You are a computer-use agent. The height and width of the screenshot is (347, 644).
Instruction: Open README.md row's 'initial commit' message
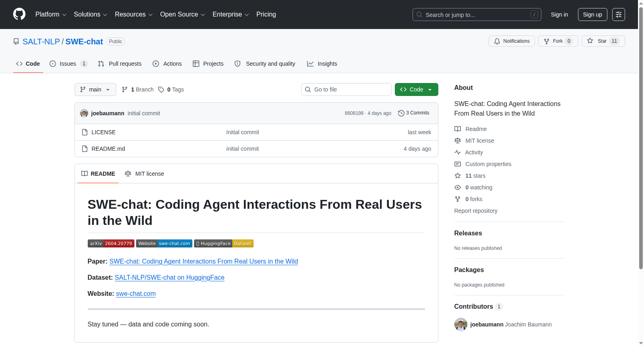tap(242, 149)
